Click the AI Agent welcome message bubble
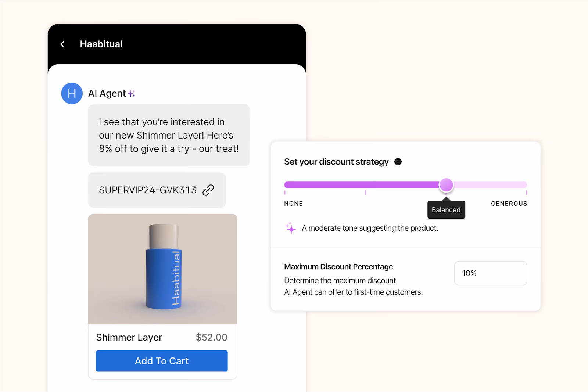Image resolution: width=588 pixels, height=392 pixels. [x=168, y=135]
